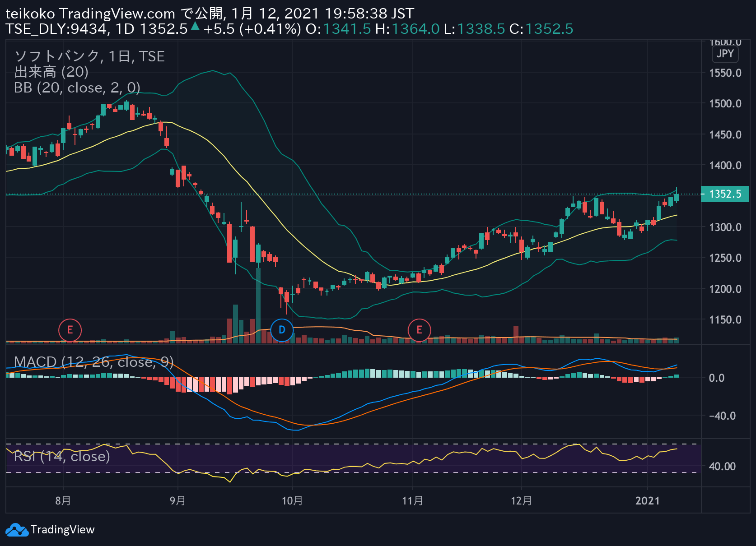Click the 1450.0 price axis label
This screenshot has width=756, height=546.
[x=725, y=135]
